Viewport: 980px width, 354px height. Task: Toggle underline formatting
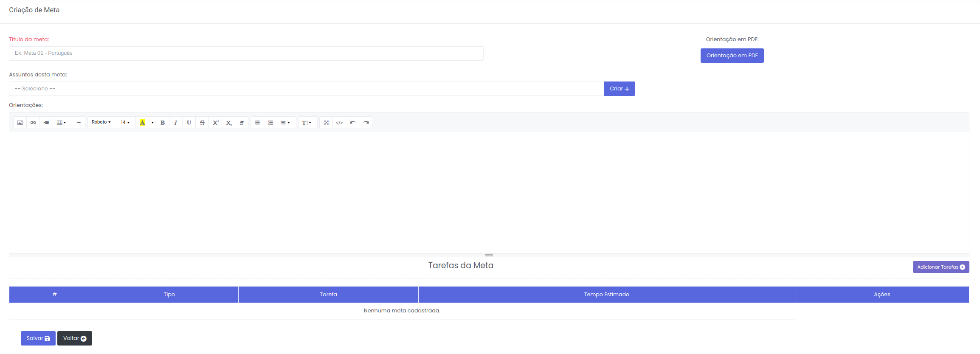[189, 123]
